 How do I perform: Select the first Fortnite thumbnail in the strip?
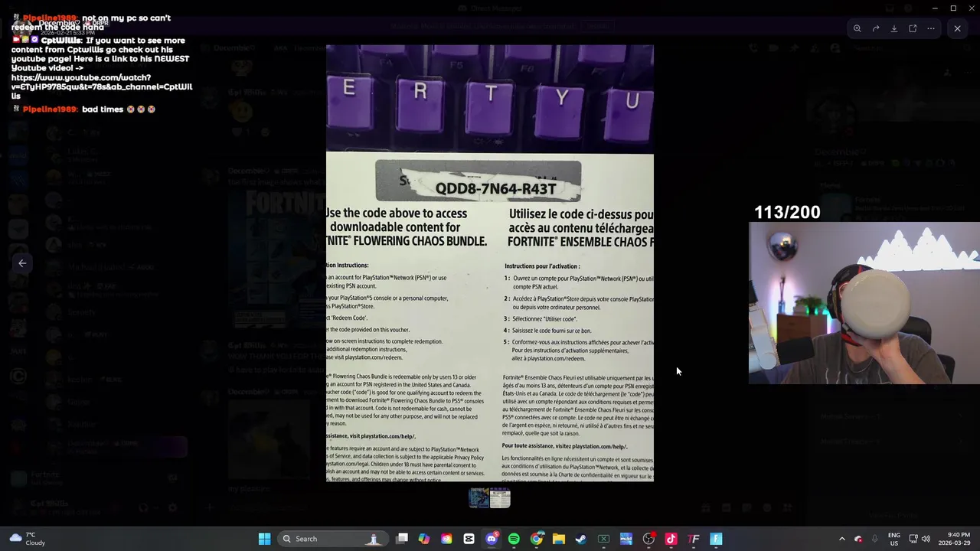(479, 498)
